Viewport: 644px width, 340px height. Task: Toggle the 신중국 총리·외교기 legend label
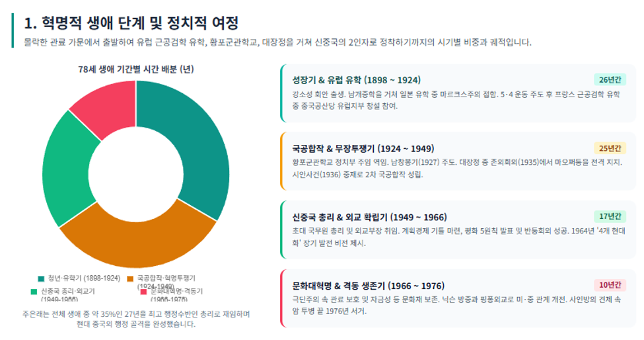coord(68,294)
